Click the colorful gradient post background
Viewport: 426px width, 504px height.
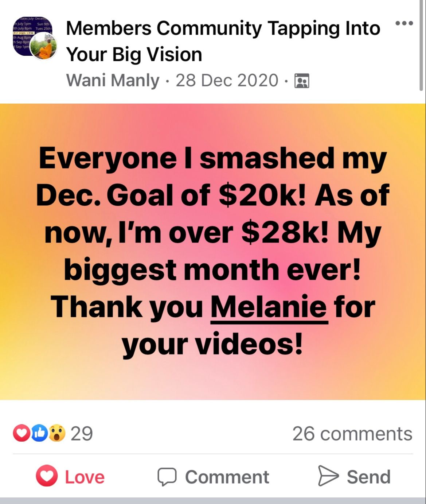213,252
